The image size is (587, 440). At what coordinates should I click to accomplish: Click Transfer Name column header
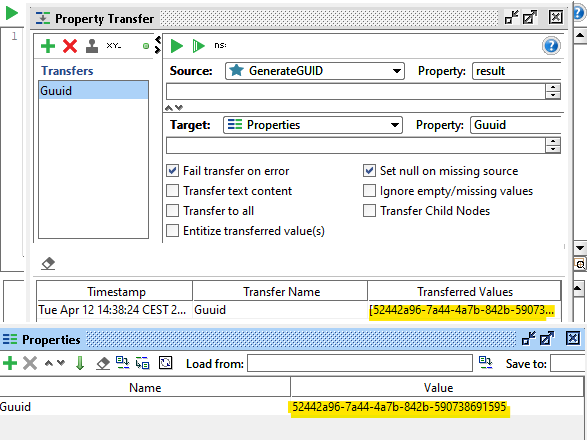coord(280,292)
